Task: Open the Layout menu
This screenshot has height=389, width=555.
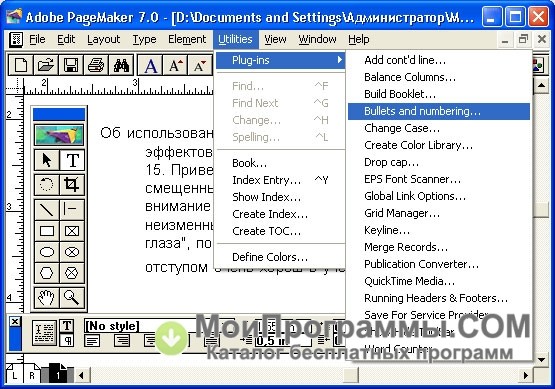Action: point(104,39)
